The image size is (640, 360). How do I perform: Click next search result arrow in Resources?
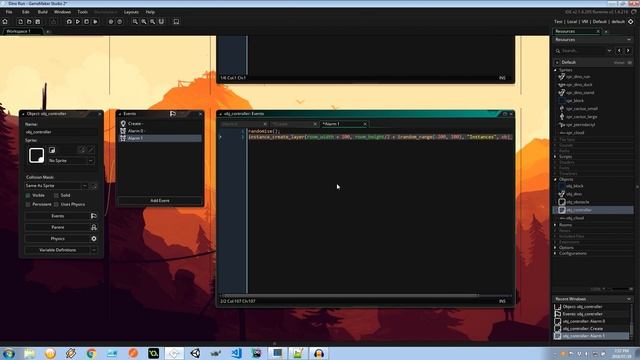coord(628,51)
